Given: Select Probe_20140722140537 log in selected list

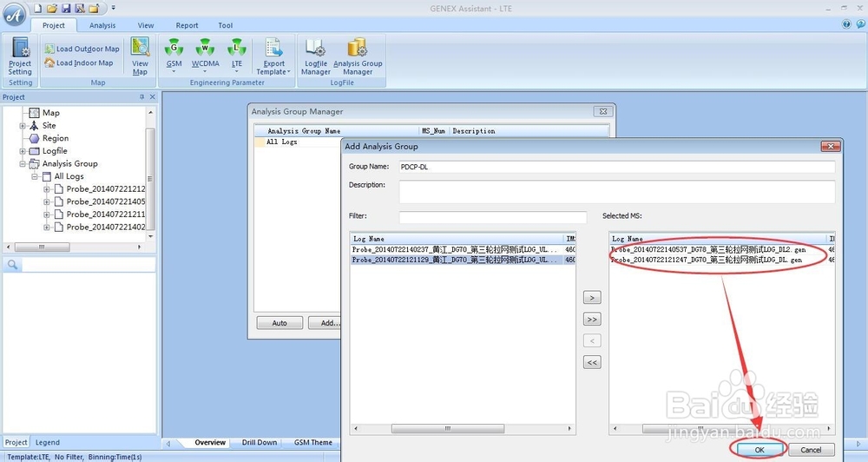Looking at the screenshot, I should click(x=722, y=250).
